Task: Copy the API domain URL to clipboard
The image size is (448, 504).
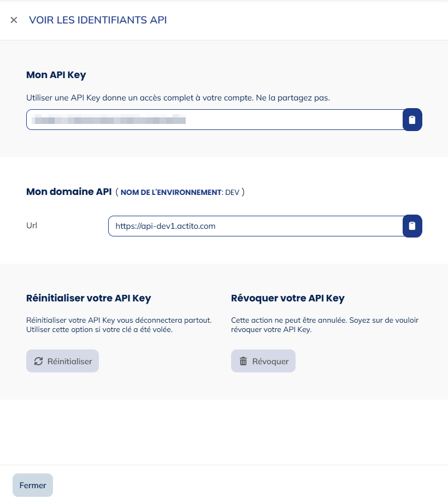Action: tap(412, 226)
